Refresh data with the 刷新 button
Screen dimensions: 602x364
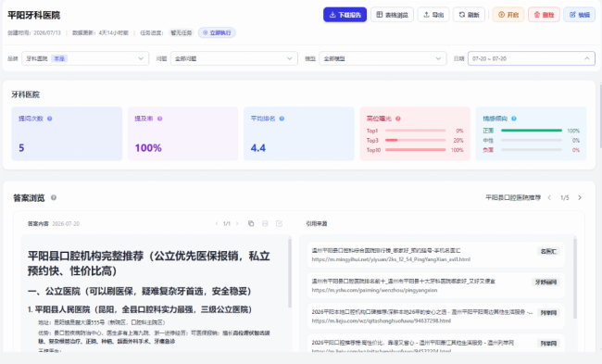[469, 15]
